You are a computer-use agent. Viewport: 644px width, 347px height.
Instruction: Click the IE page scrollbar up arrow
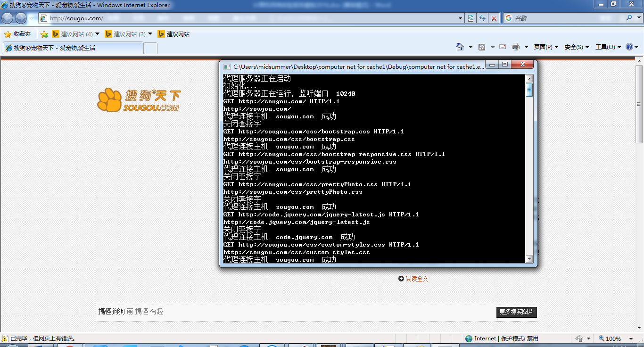640,62
